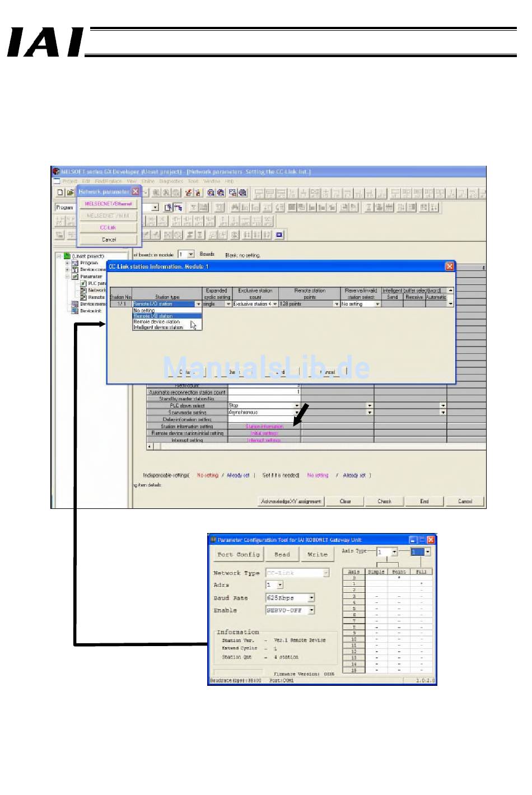Close the Parameter Configuration Tool window
Image resolution: width=532 pixels, height=795 pixels.
431,540
